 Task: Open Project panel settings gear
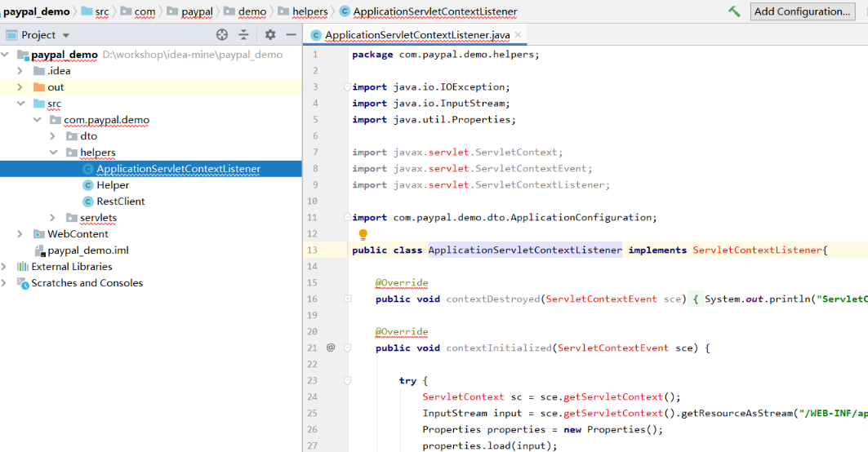click(270, 35)
